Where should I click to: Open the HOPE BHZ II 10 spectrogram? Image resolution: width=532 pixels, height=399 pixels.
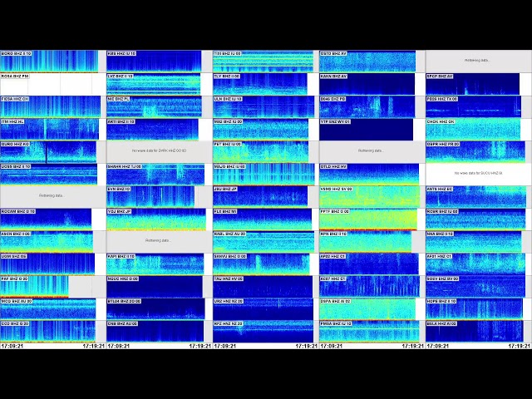coord(475,309)
